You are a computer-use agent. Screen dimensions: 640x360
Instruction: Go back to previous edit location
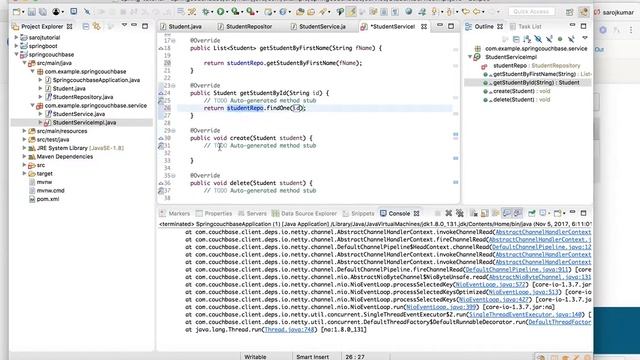465,12
